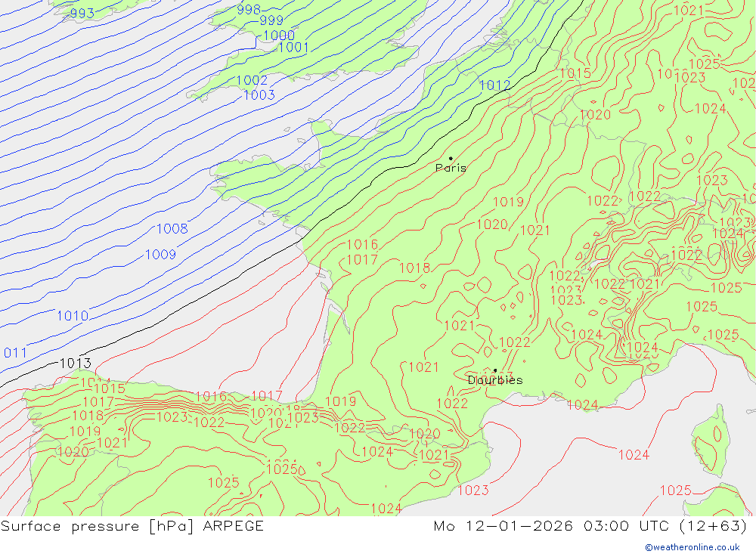Click the blue 1001 pressure label
756x554 pixels.
tap(293, 48)
